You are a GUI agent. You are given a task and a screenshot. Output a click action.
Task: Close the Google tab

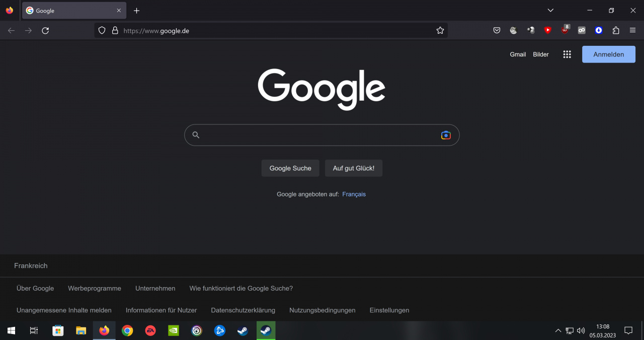(x=119, y=11)
